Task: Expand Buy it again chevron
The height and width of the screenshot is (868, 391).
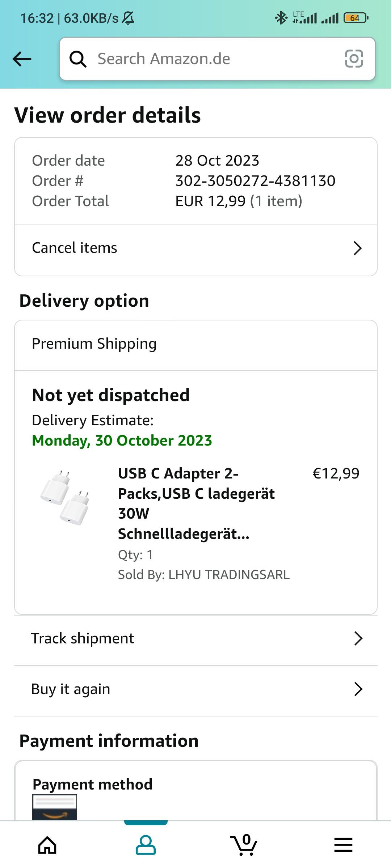Action: (358, 689)
